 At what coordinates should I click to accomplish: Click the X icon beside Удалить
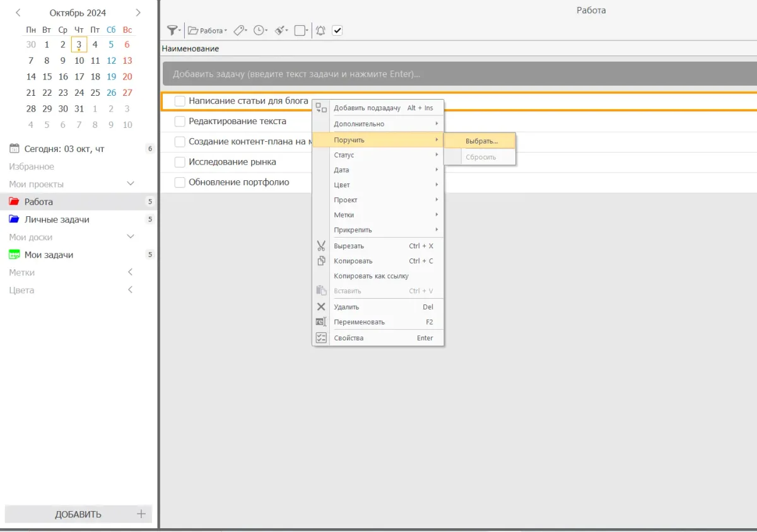click(321, 307)
